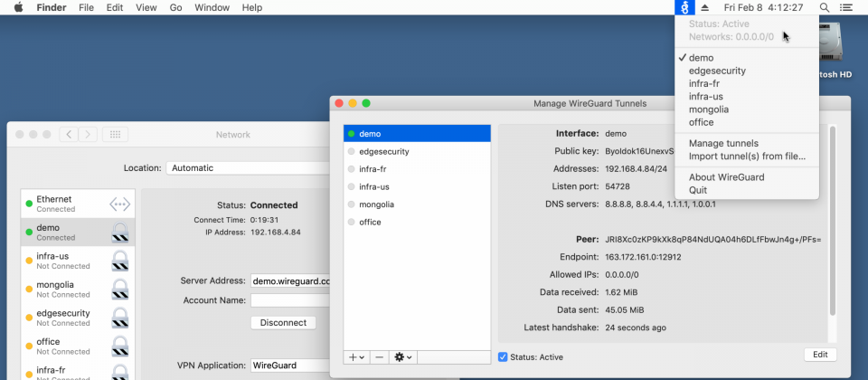Open the File menu
The height and width of the screenshot is (380, 868).
tap(87, 8)
